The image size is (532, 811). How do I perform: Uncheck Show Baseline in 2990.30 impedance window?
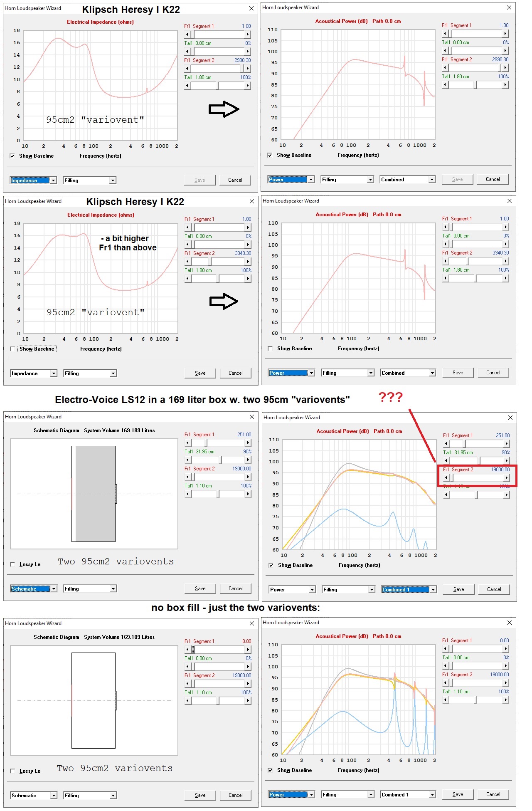12,156
